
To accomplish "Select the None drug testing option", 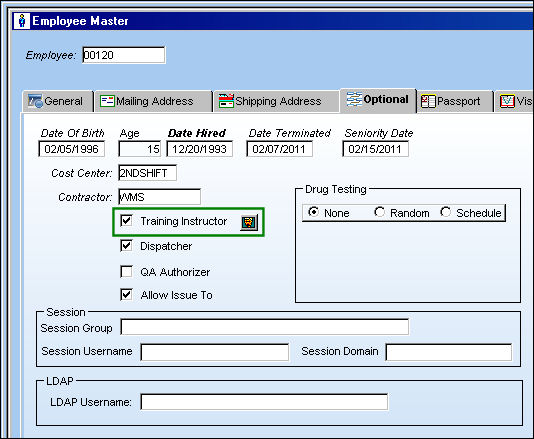I will pos(313,212).
